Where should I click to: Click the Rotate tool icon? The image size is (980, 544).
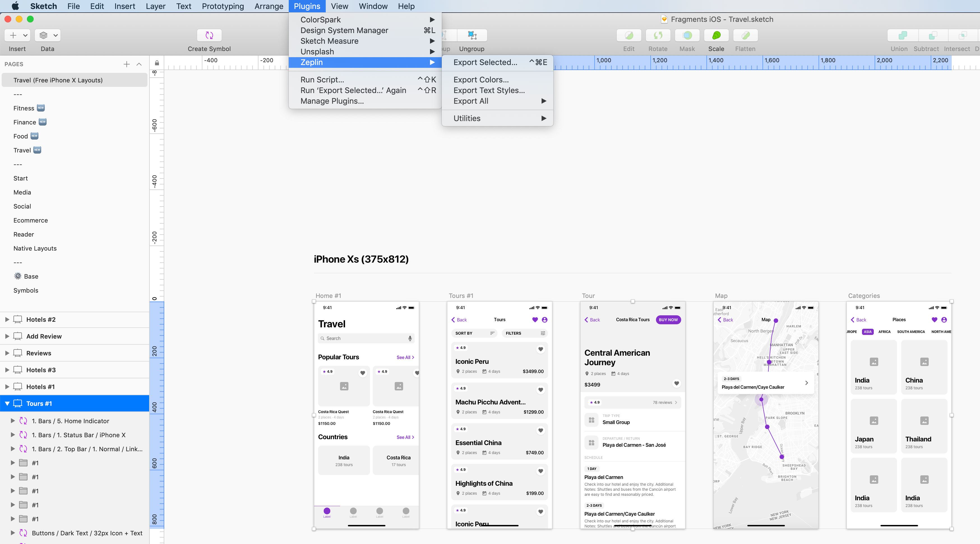658,35
